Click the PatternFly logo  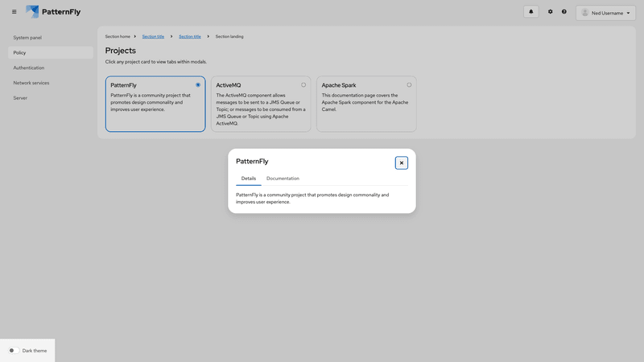click(x=53, y=12)
